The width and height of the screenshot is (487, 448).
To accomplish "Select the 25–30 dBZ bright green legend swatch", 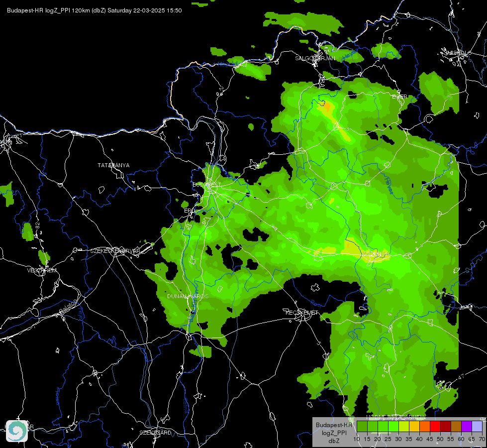I will [393, 427].
